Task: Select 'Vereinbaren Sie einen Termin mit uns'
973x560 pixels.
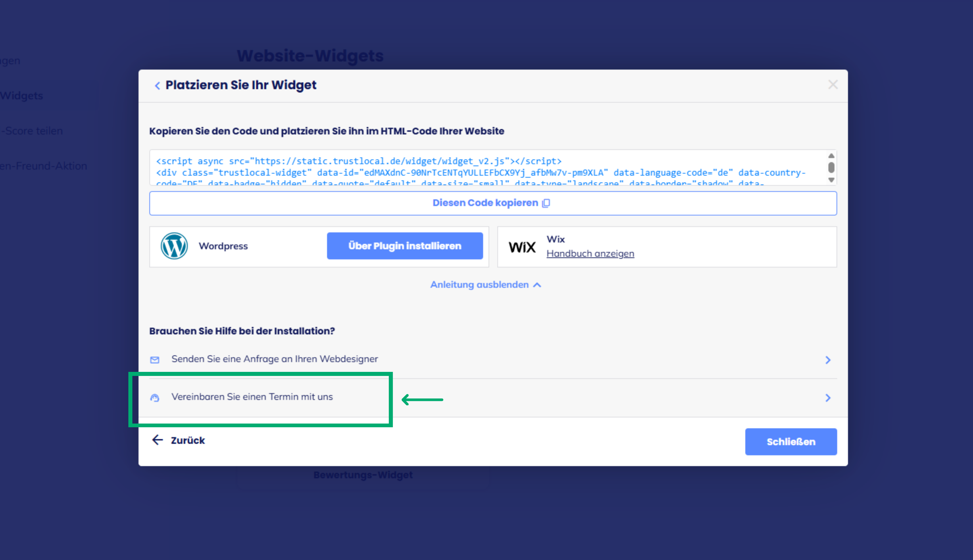Action: (493, 398)
